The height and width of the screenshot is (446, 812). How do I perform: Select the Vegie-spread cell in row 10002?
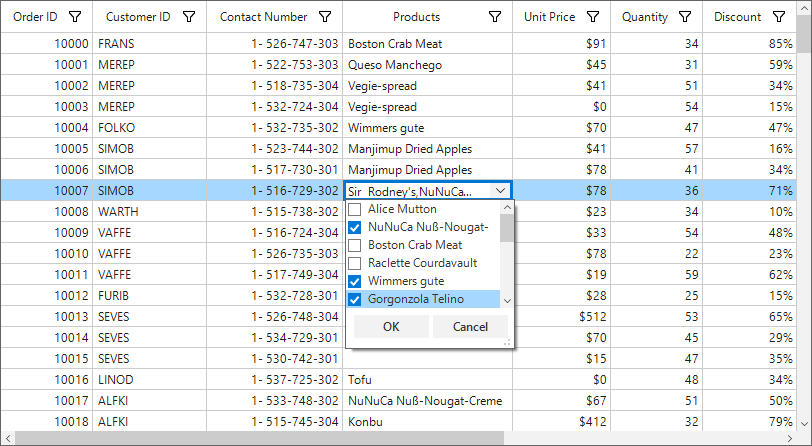pyautogui.click(x=428, y=85)
